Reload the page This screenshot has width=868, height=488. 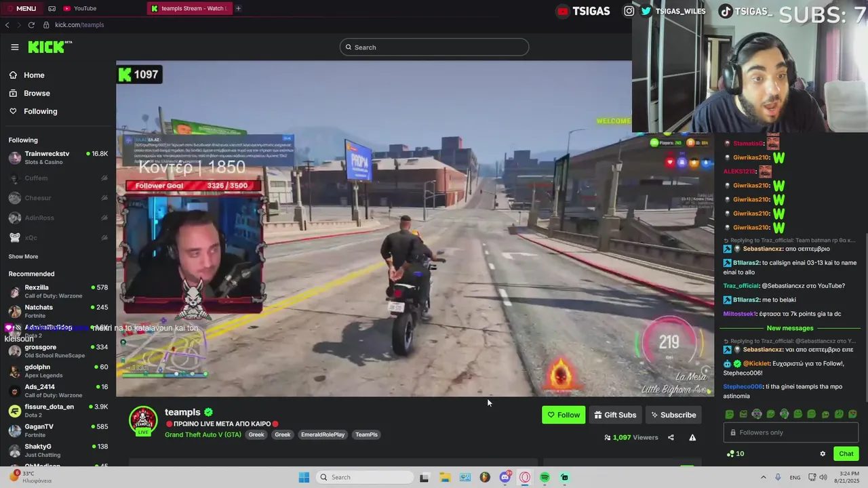[x=31, y=25]
